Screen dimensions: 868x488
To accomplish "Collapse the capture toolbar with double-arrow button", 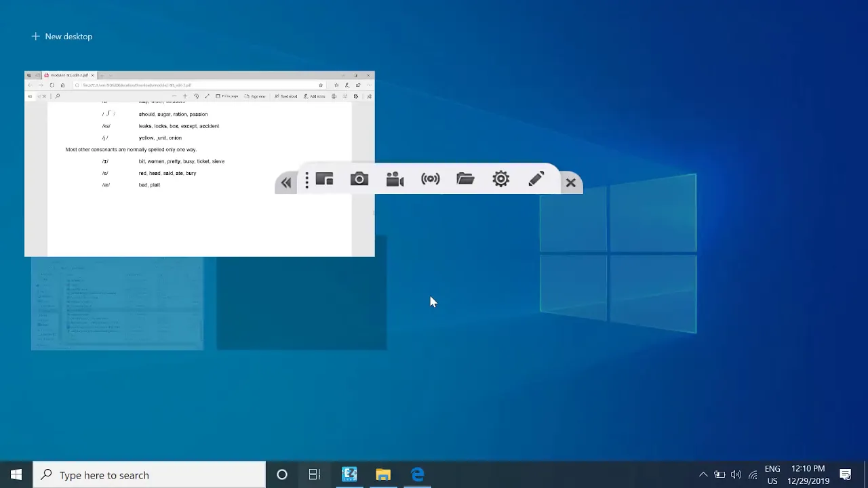I will click(286, 182).
